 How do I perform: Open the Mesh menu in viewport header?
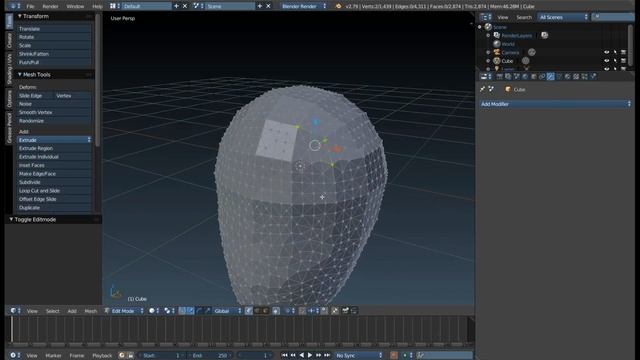(x=90, y=311)
